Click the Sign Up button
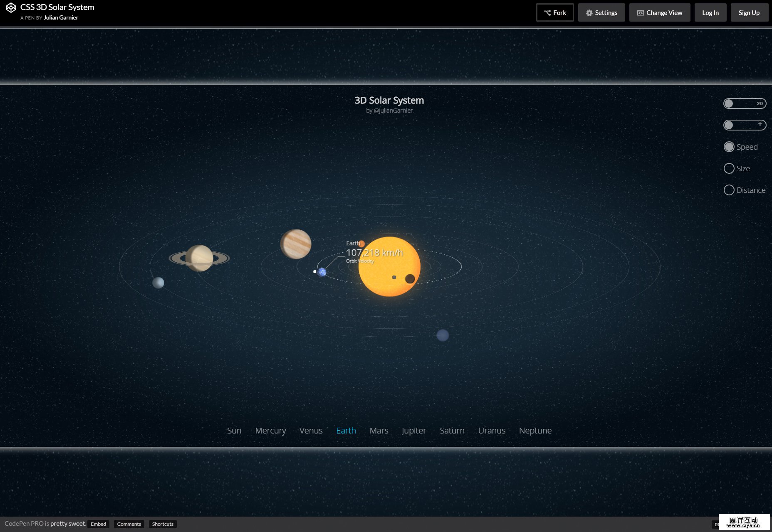Viewport: 772px width, 532px height. (x=749, y=12)
